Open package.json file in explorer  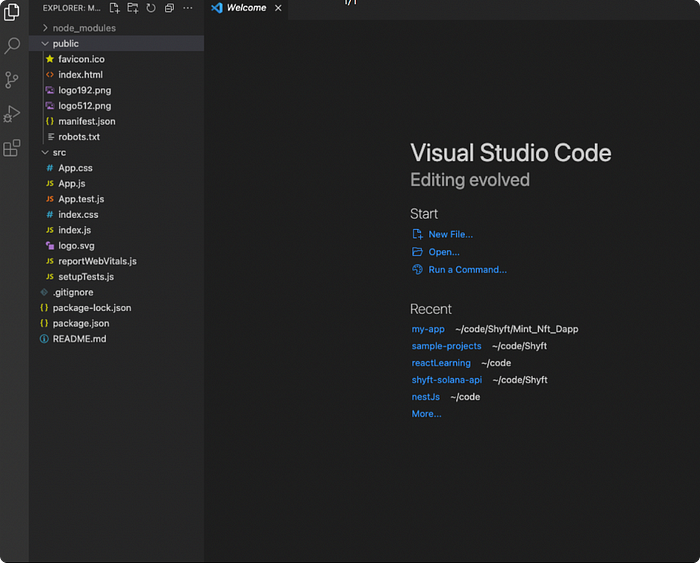(81, 323)
